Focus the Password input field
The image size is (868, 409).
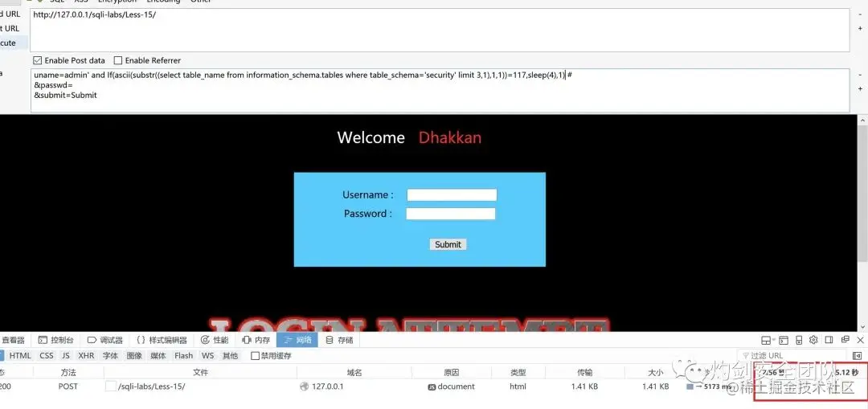click(x=451, y=214)
